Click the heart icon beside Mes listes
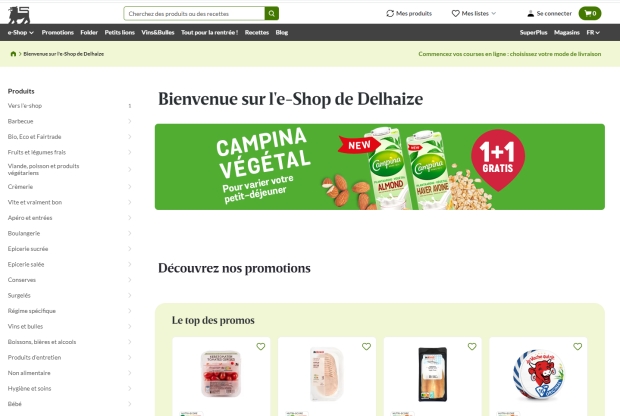 [456, 13]
